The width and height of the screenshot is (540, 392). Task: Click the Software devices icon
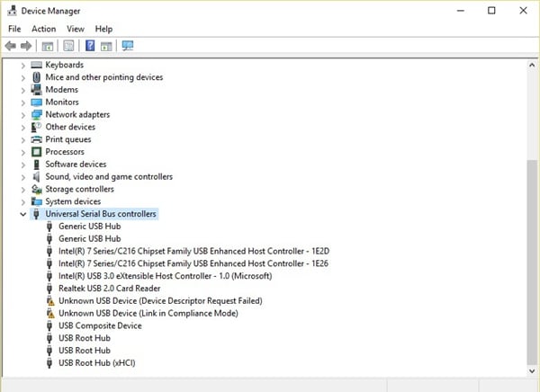[37, 165]
